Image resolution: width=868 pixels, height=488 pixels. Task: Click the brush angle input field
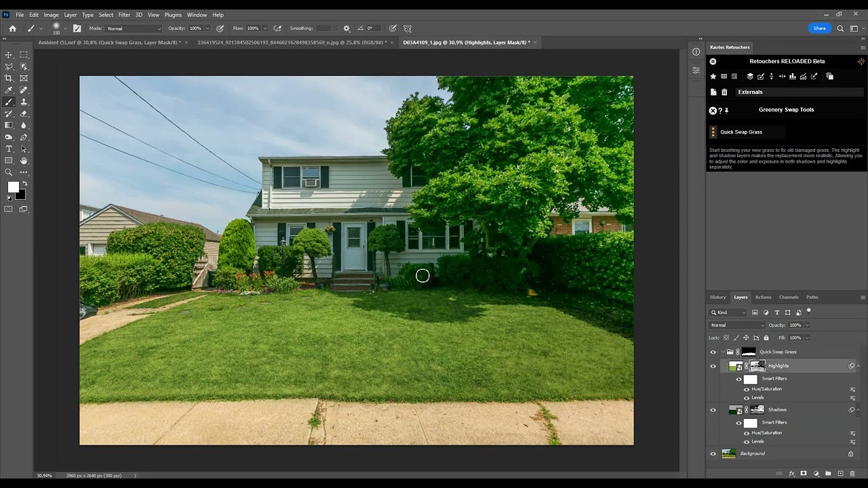(372, 28)
